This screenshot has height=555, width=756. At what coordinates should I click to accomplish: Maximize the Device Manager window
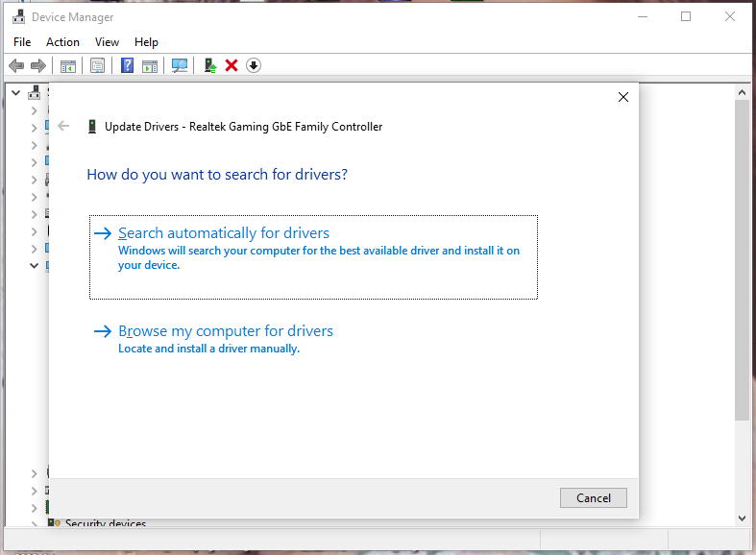coord(686,17)
